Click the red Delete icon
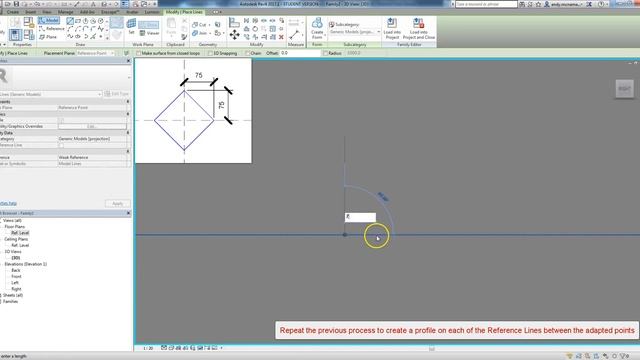 [281, 37]
